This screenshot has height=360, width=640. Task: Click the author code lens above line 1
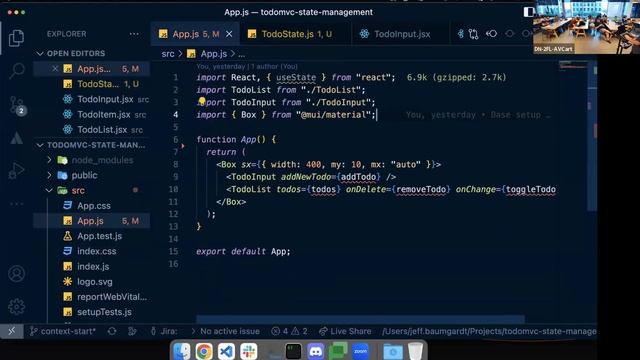(x=247, y=66)
